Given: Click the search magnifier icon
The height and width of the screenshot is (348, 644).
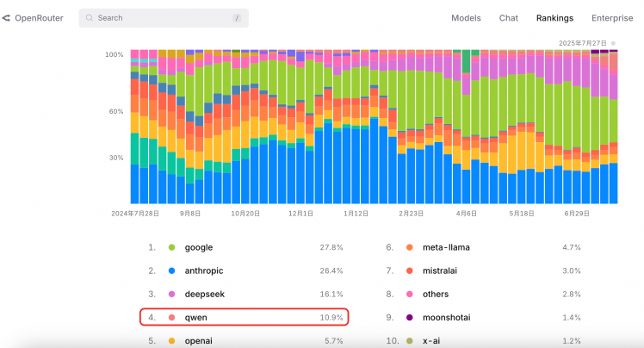Looking at the screenshot, I should (90, 18).
